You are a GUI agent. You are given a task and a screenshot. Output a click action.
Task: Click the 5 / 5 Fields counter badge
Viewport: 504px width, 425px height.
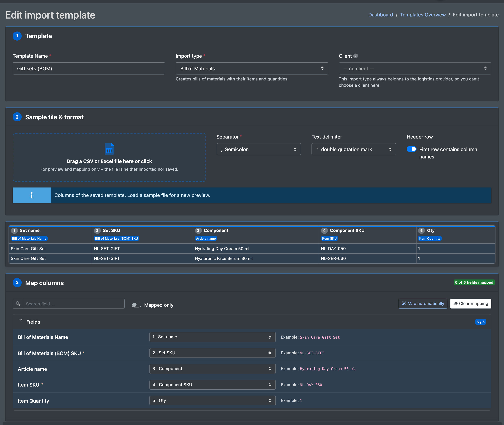coord(480,322)
